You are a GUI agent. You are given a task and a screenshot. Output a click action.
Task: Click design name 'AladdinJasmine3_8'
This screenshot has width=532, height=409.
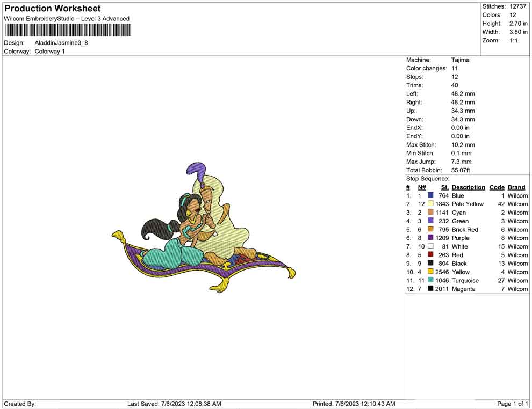tap(61, 43)
